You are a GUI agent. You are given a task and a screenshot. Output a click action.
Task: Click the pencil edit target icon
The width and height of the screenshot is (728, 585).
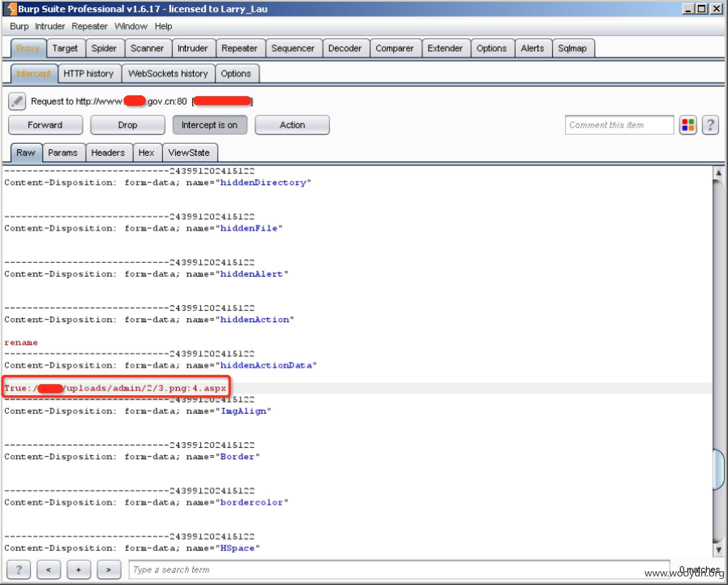pyautogui.click(x=17, y=101)
